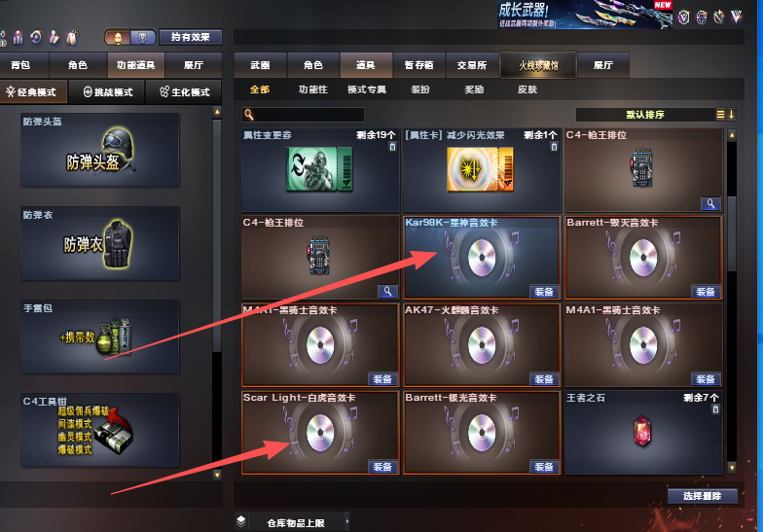Click the left panel vertical scrollbar thumb
Screen dimensions: 763x532
(217, 233)
